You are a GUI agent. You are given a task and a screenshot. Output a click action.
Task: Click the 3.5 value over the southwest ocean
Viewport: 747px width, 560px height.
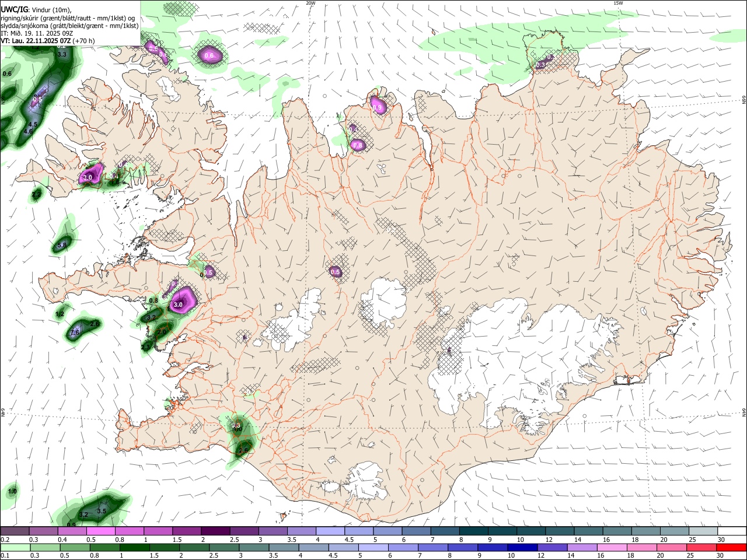[x=102, y=511]
